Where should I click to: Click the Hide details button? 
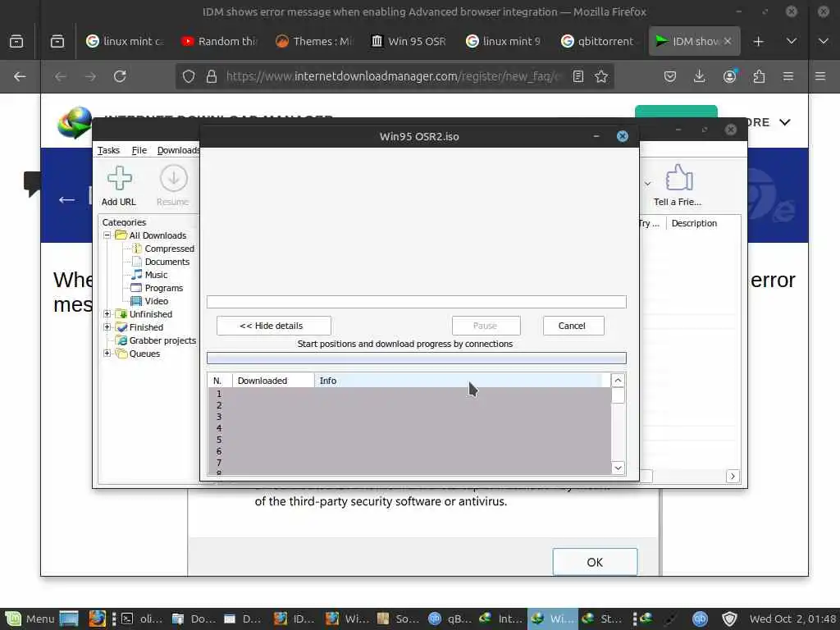(x=274, y=326)
